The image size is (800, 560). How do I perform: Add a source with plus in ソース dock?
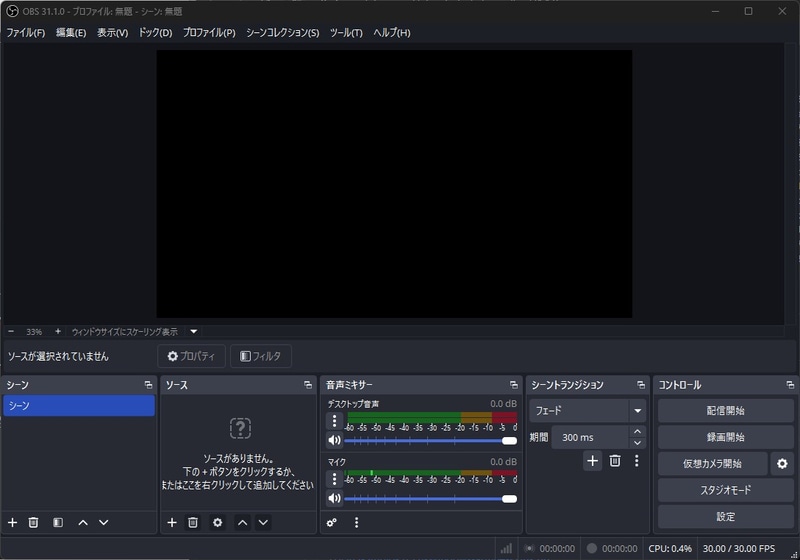pyautogui.click(x=172, y=522)
